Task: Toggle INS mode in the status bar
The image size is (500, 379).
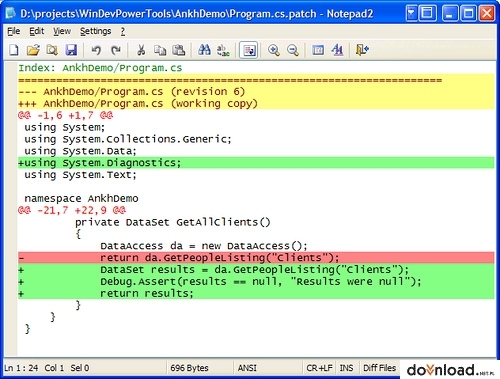Action: pos(346,368)
